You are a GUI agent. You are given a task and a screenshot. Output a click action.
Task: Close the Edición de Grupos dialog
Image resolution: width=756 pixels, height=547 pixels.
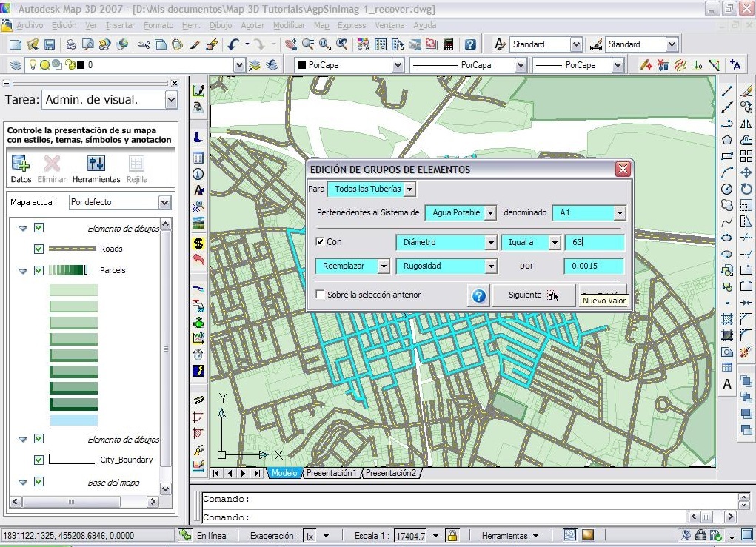623,170
